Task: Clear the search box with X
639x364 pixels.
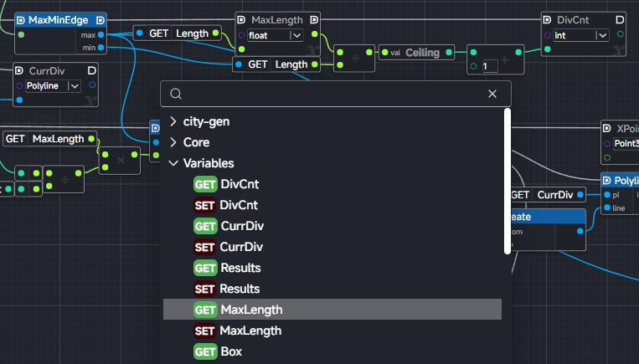Action: 492,94
